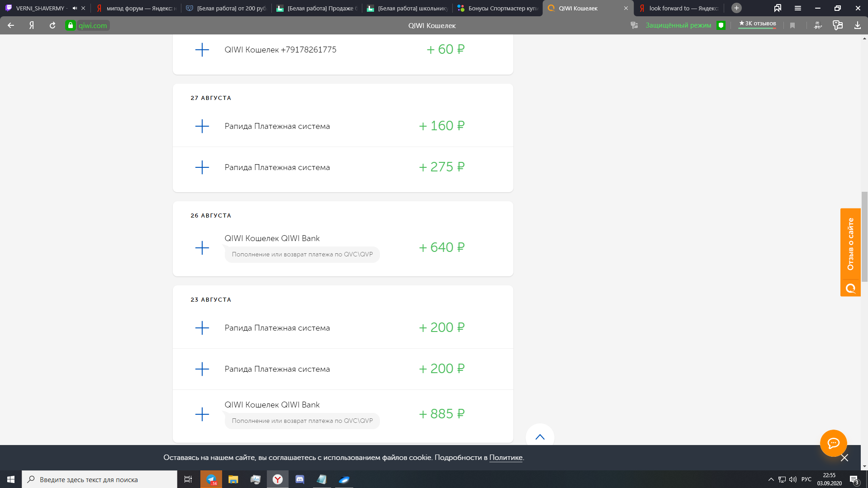Image resolution: width=868 pixels, height=488 pixels.
Task: Open the 3К отзывов site reviews
Action: pyautogui.click(x=758, y=24)
